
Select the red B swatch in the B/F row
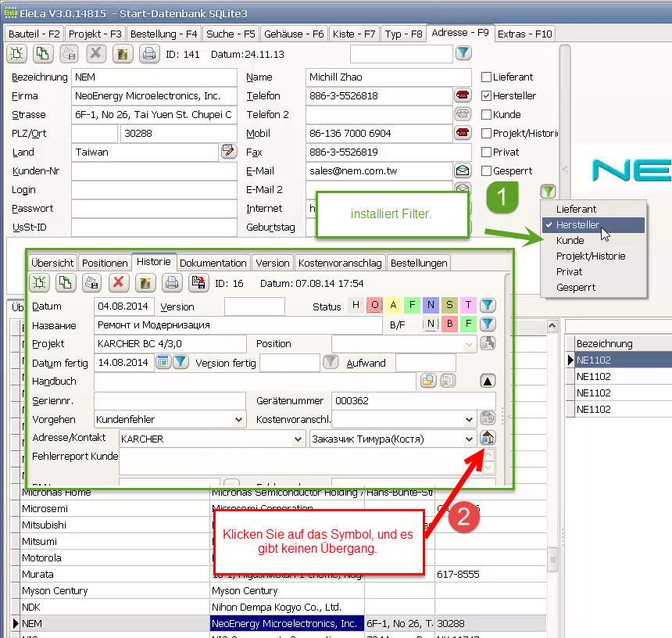tap(449, 324)
